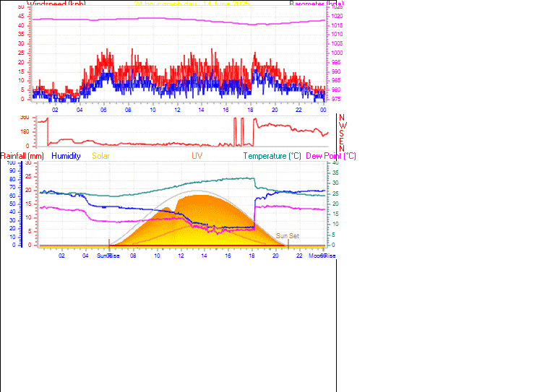Click the 'Sun Rise' label on time axis

(x=108, y=256)
